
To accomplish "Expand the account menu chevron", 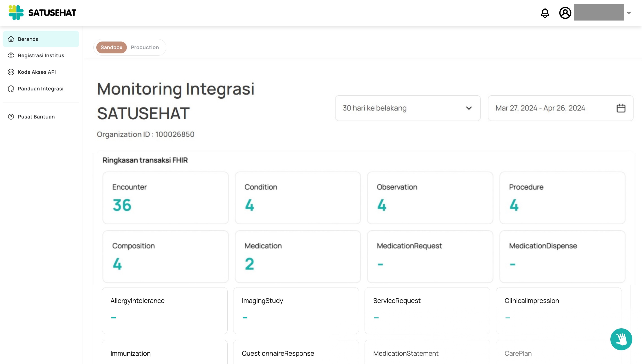I will 629,13.
